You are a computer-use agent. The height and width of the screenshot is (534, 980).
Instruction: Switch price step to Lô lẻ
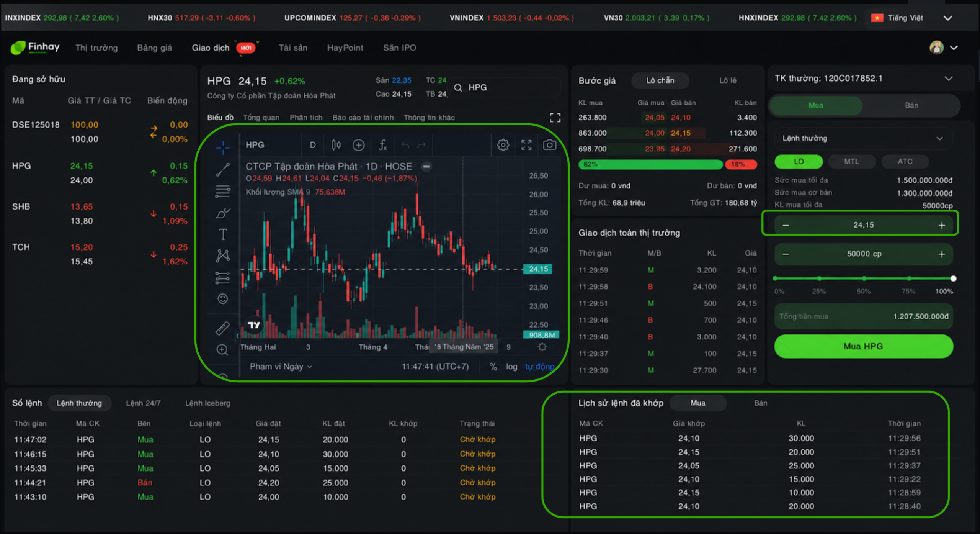[728, 80]
